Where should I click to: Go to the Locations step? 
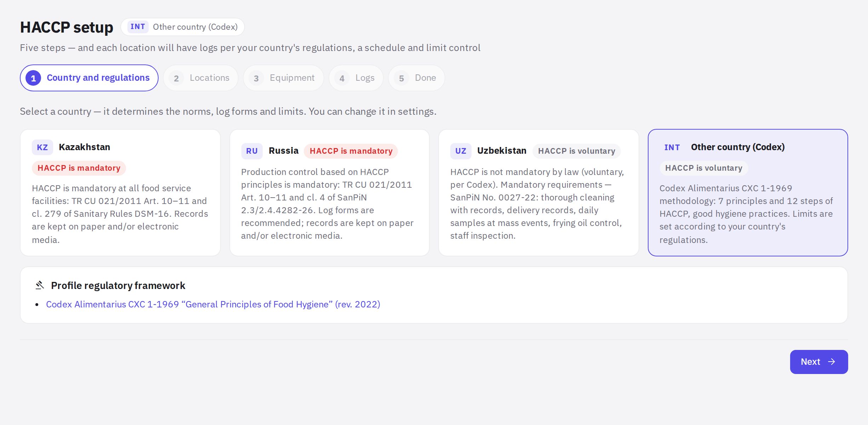point(201,78)
